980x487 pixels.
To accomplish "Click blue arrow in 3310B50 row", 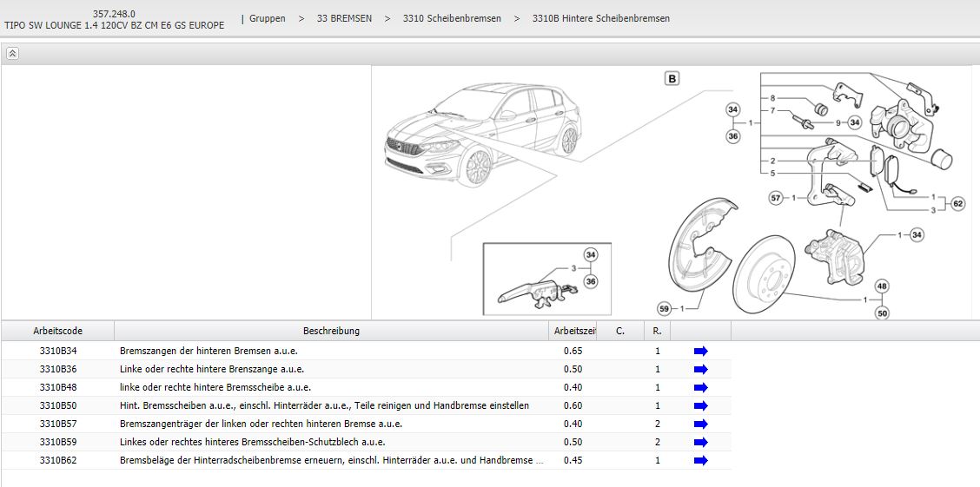I will pos(701,405).
